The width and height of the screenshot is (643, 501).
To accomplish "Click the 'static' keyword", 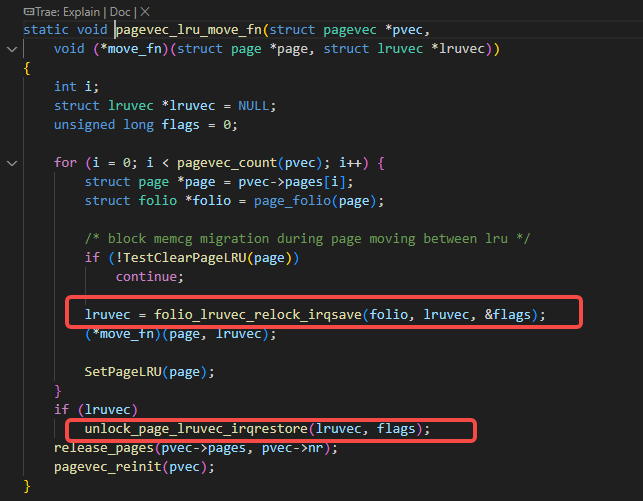I will tap(46, 30).
